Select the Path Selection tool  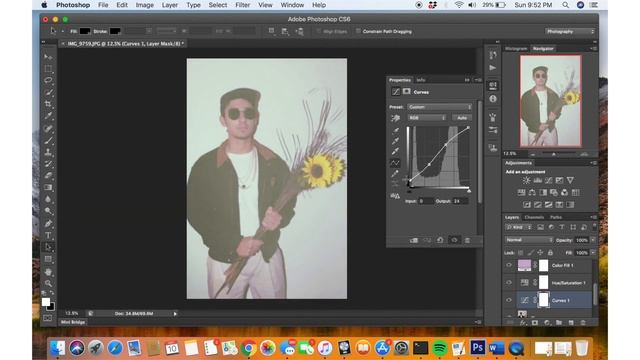[48, 247]
